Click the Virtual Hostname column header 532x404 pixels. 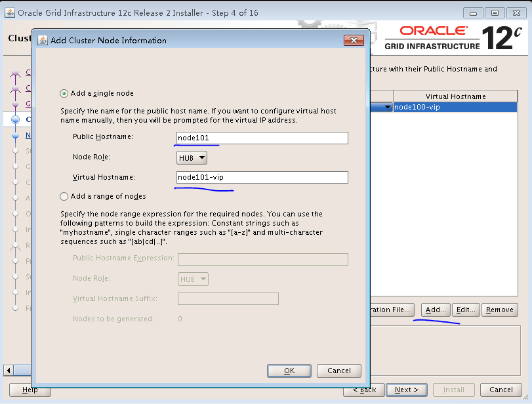pyautogui.click(x=455, y=96)
